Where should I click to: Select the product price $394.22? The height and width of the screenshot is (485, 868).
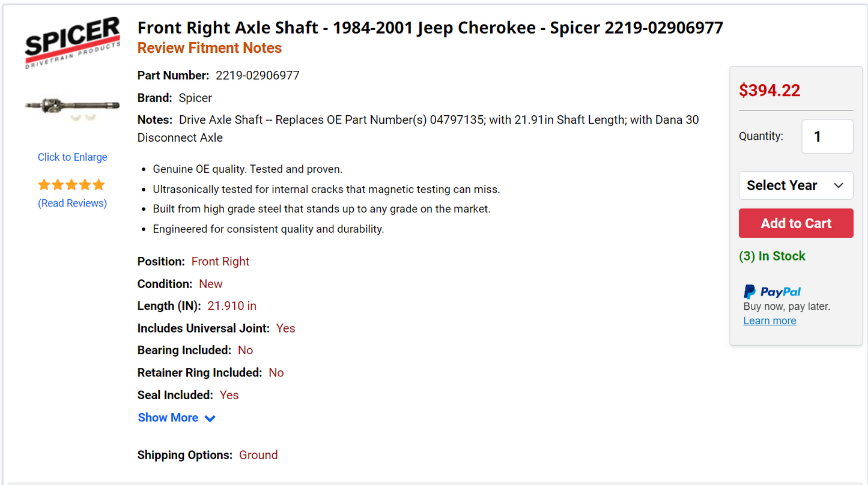tap(769, 90)
